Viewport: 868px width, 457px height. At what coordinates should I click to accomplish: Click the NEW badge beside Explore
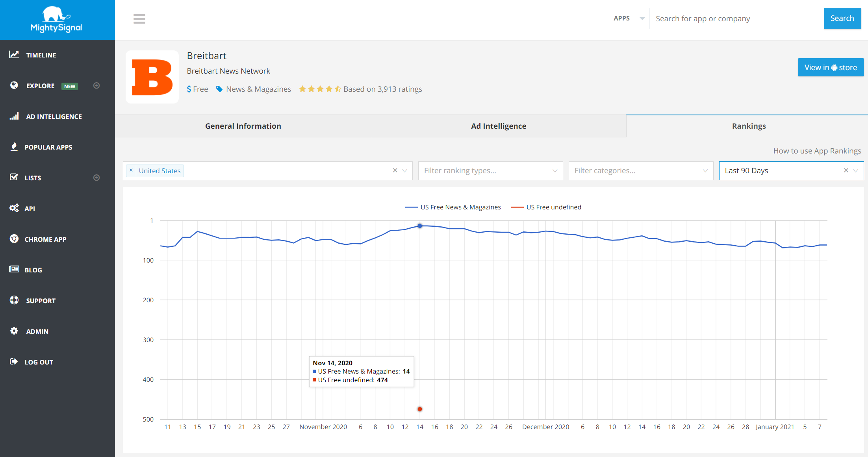[x=70, y=86]
